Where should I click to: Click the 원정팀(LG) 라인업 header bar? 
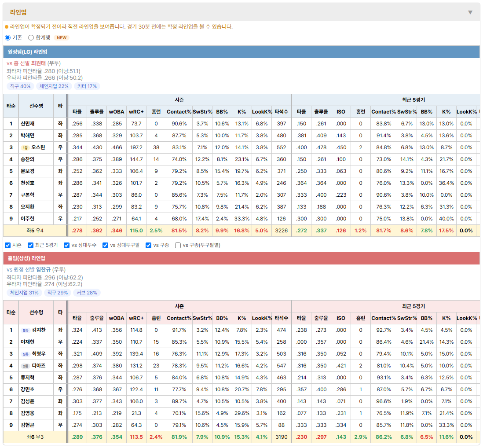[241, 52]
